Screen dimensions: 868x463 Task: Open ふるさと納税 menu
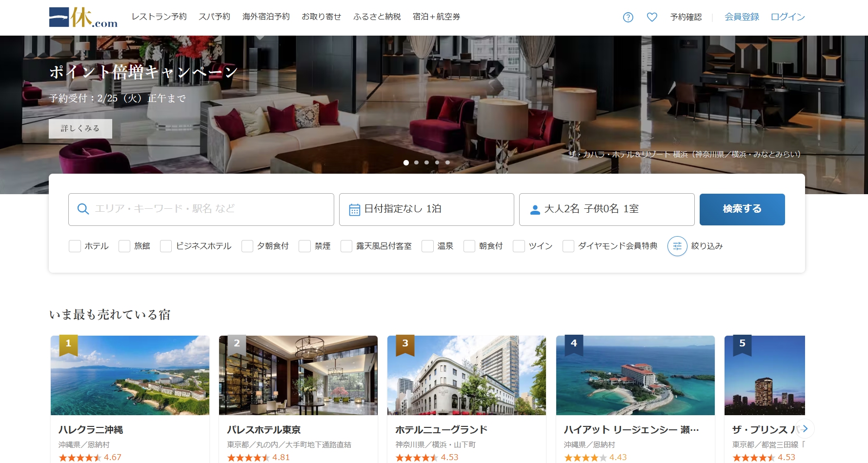click(x=377, y=17)
